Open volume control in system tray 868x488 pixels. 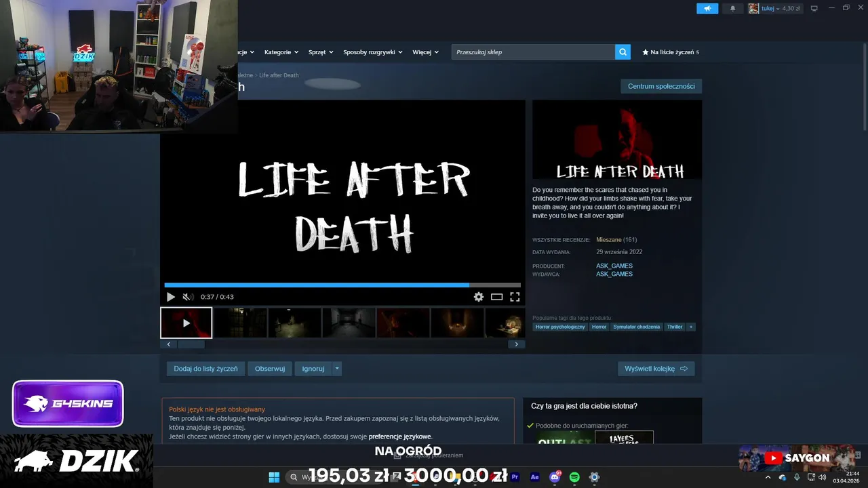tap(823, 477)
